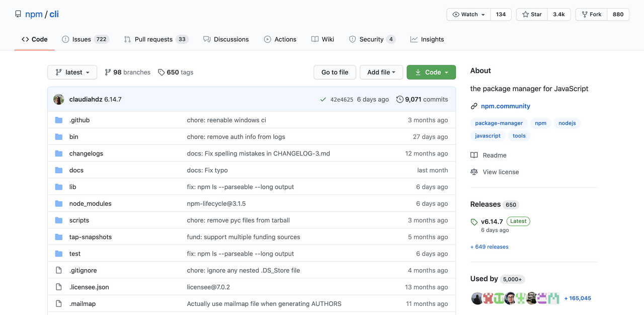
Task: Select the nodejs topic tag
Action: (x=567, y=123)
